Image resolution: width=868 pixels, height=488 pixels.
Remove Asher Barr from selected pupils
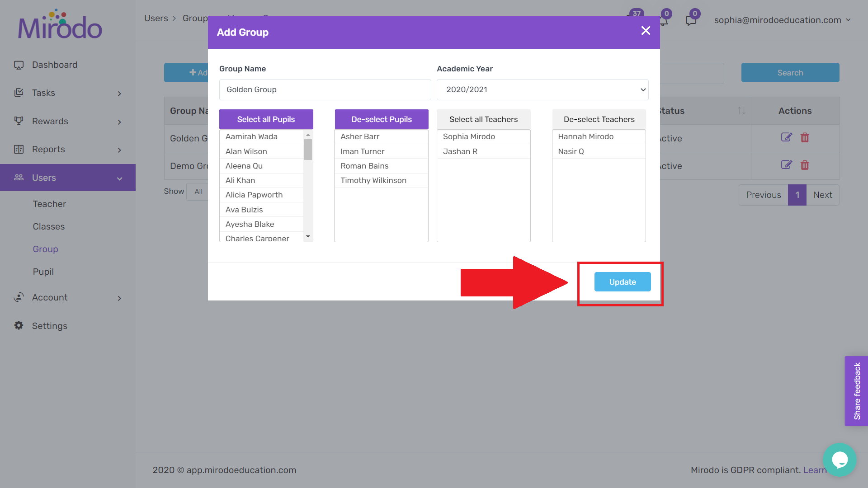[x=381, y=136]
